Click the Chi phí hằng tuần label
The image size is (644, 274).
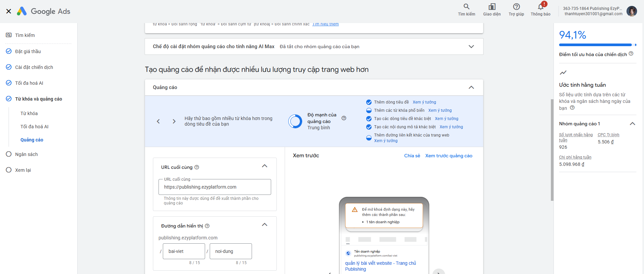tap(575, 157)
